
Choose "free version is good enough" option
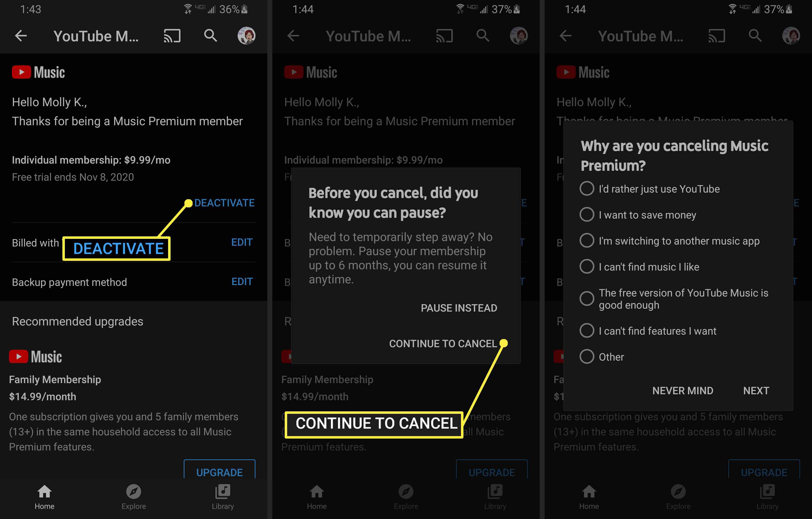[674, 299]
